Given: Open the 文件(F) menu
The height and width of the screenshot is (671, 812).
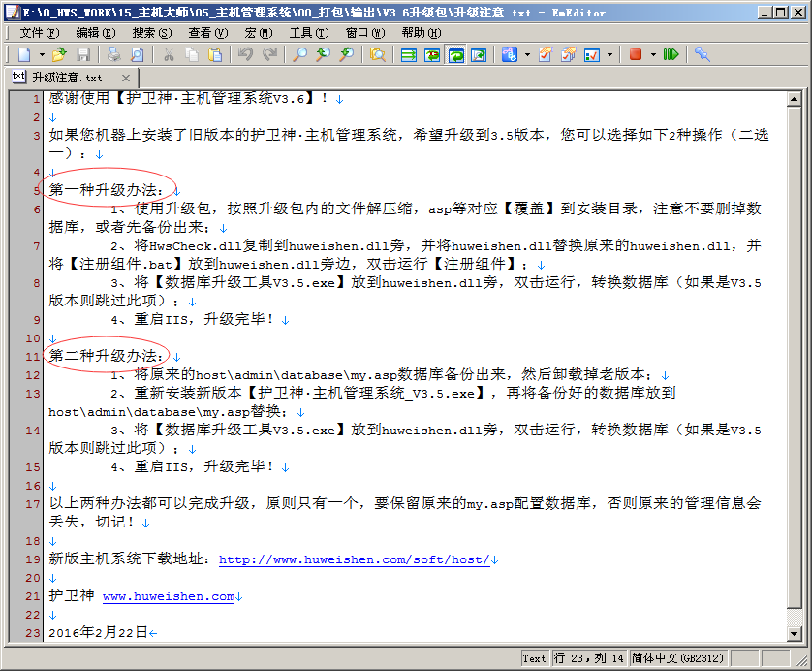Looking at the screenshot, I should (x=40, y=33).
